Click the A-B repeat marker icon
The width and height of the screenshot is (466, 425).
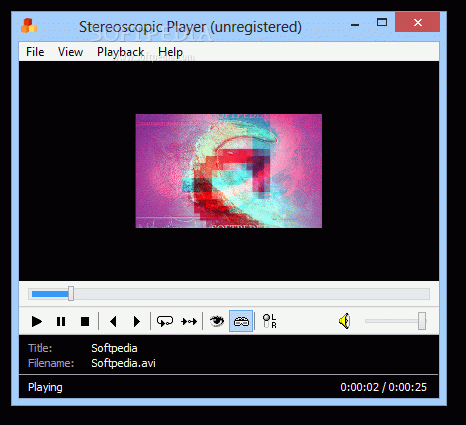pos(189,321)
